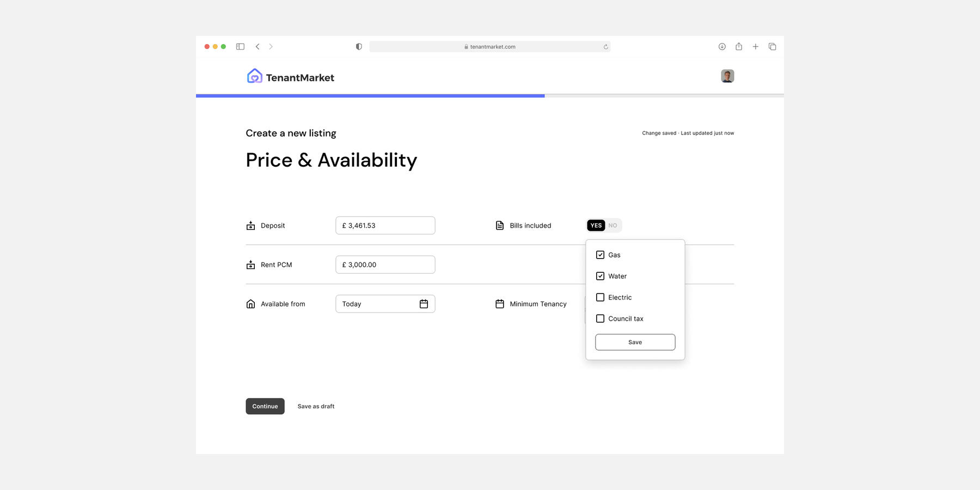Open the browser tab overview
The height and width of the screenshot is (490, 980).
coord(772,46)
